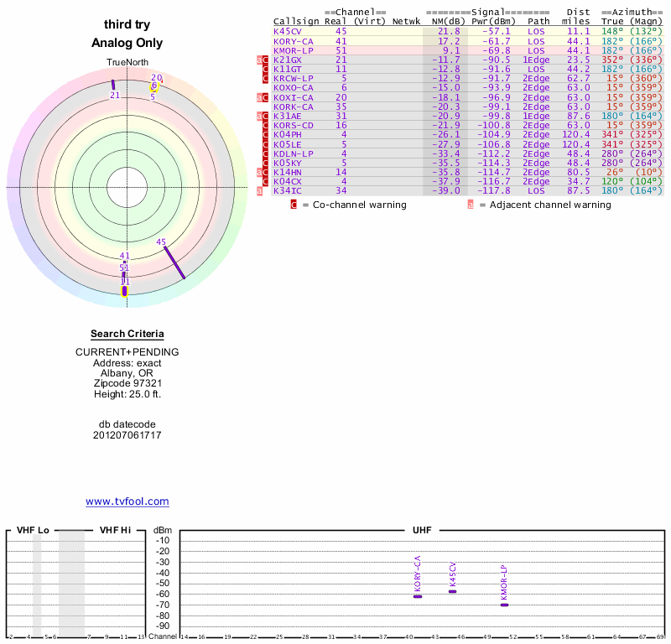
Task: Click the pink adjacent channel warning legend icon
Action: [471, 205]
